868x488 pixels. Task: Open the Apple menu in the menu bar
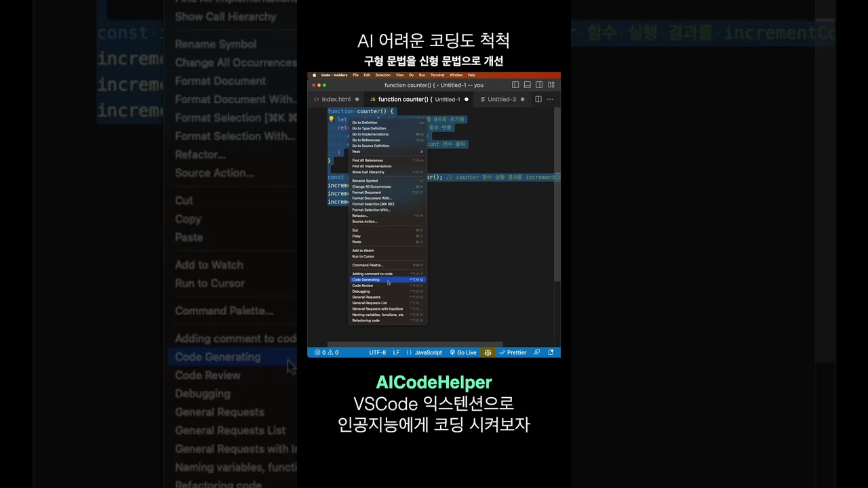tap(314, 75)
